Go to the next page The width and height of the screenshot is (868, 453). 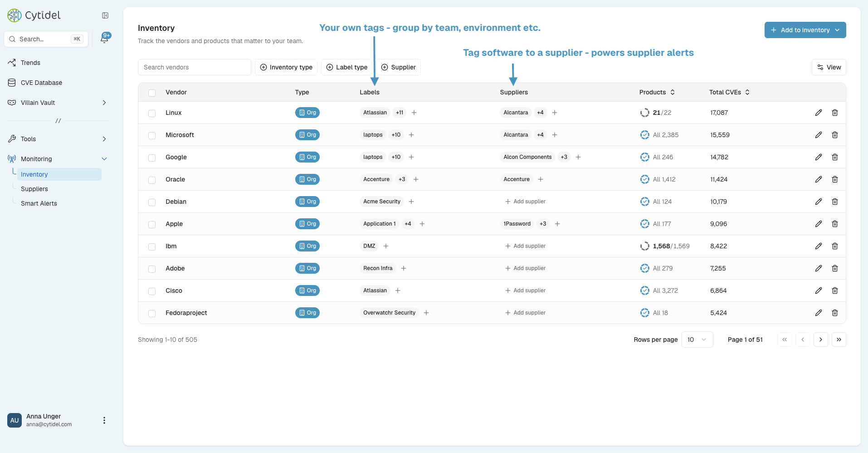[x=821, y=340]
